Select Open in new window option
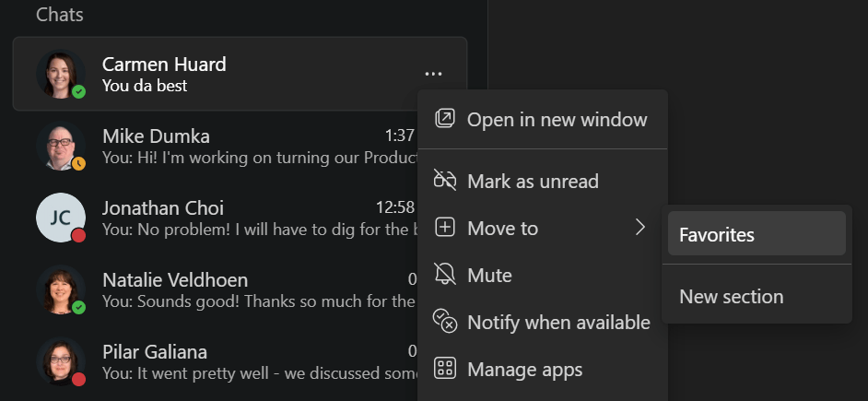The height and width of the screenshot is (401, 868). tap(557, 119)
